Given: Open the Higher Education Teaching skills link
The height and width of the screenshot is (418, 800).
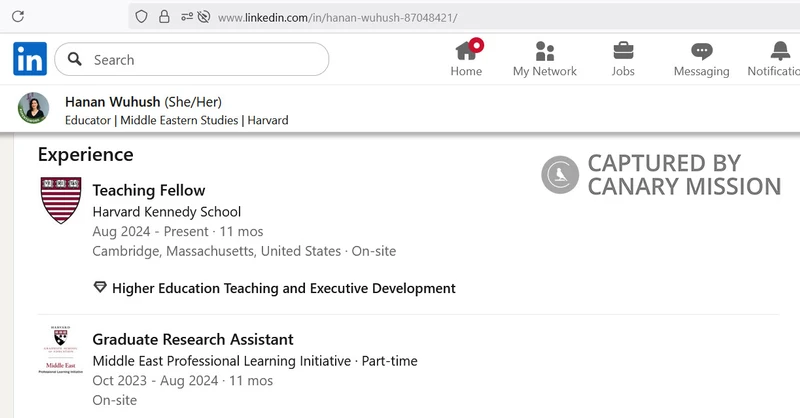Looking at the screenshot, I should (x=283, y=288).
